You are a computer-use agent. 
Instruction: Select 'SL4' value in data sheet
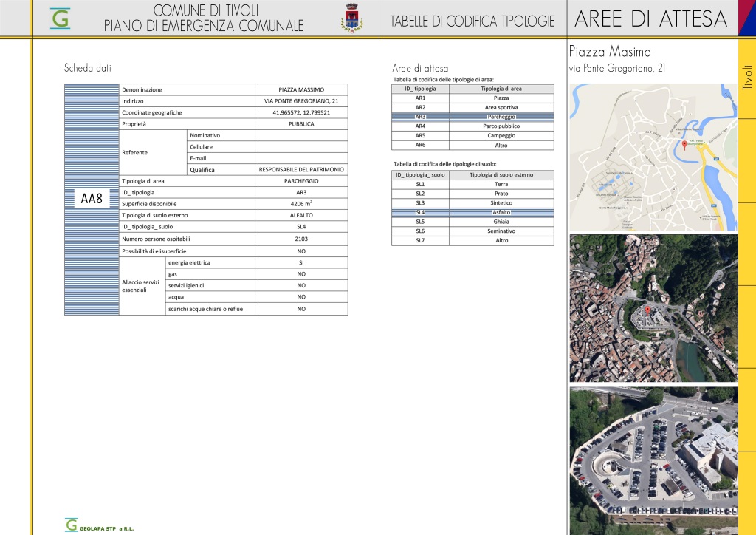(301, 227)
